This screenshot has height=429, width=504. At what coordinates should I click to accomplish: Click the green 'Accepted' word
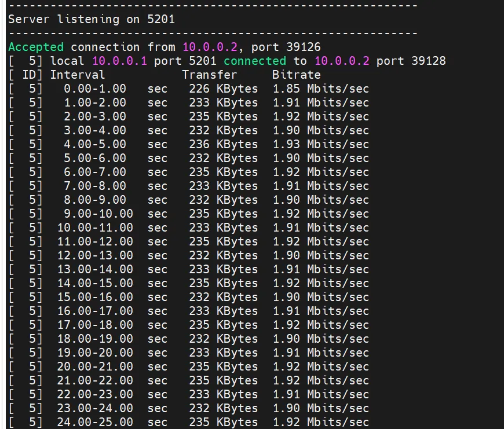pyautogui.click(x=36, y=47)
